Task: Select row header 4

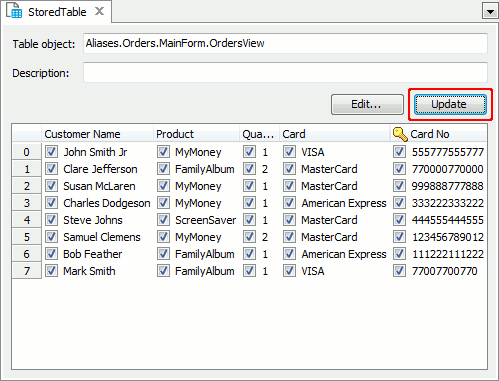Action: pos(26,220)
